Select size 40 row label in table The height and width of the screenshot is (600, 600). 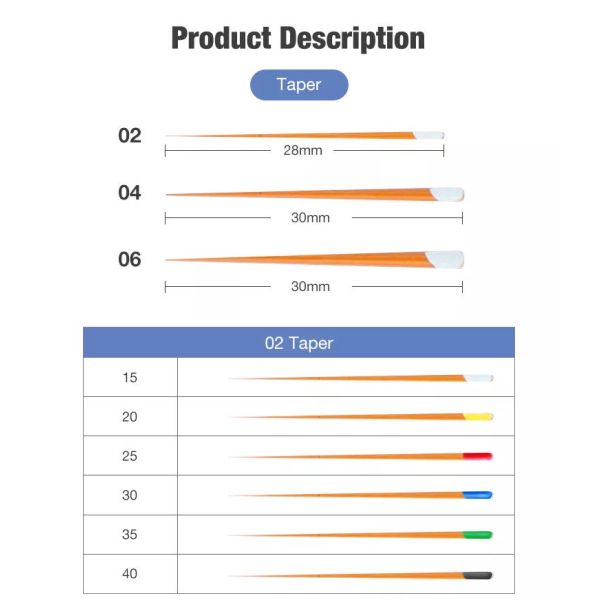tap(130, 574)
